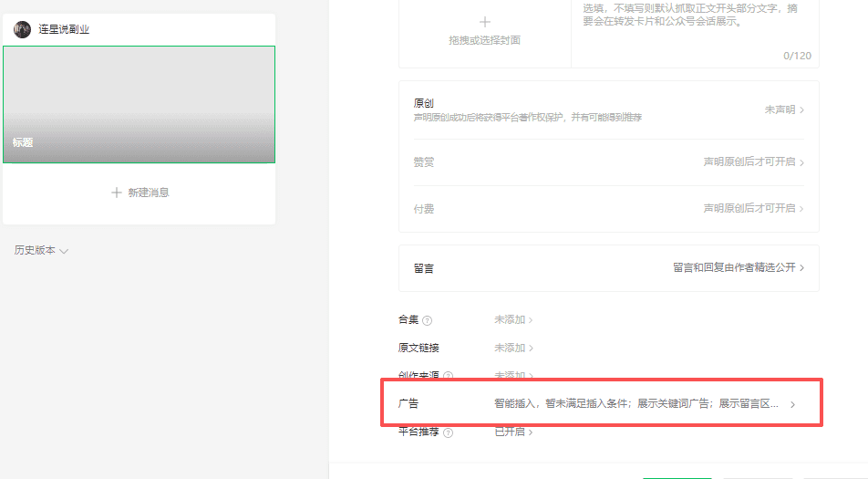Open the 原创 declaration showing 未声明
This screenshot has width=868, height=479.
(784, 109)
